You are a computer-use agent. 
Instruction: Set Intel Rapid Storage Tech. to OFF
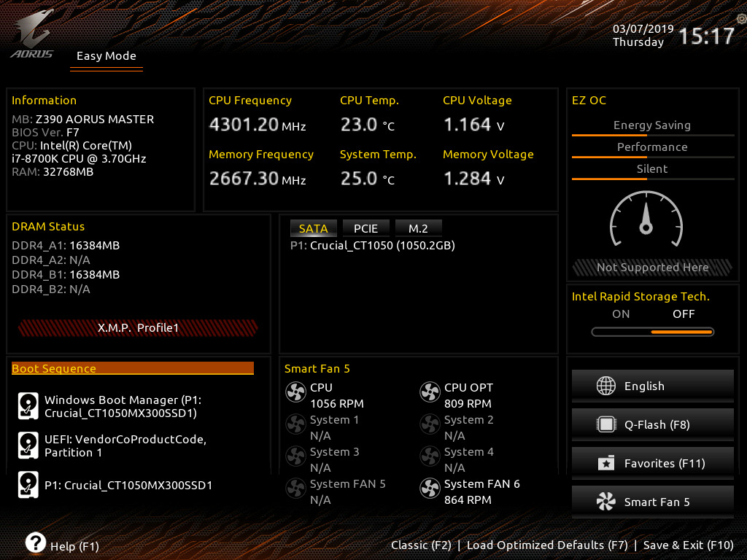point(684,314)
